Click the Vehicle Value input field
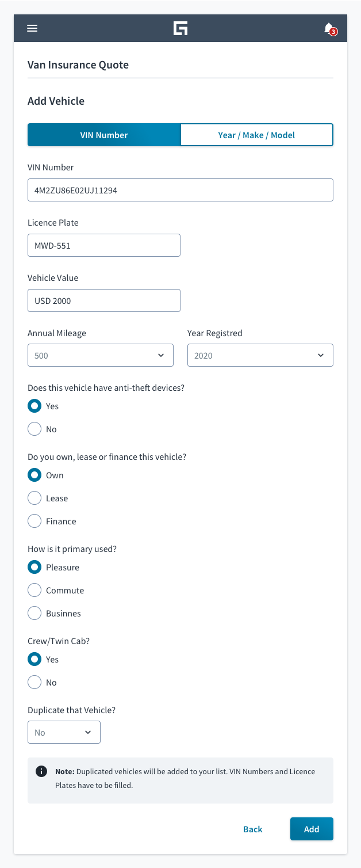The image size is (361, 868). coord(104,300)
